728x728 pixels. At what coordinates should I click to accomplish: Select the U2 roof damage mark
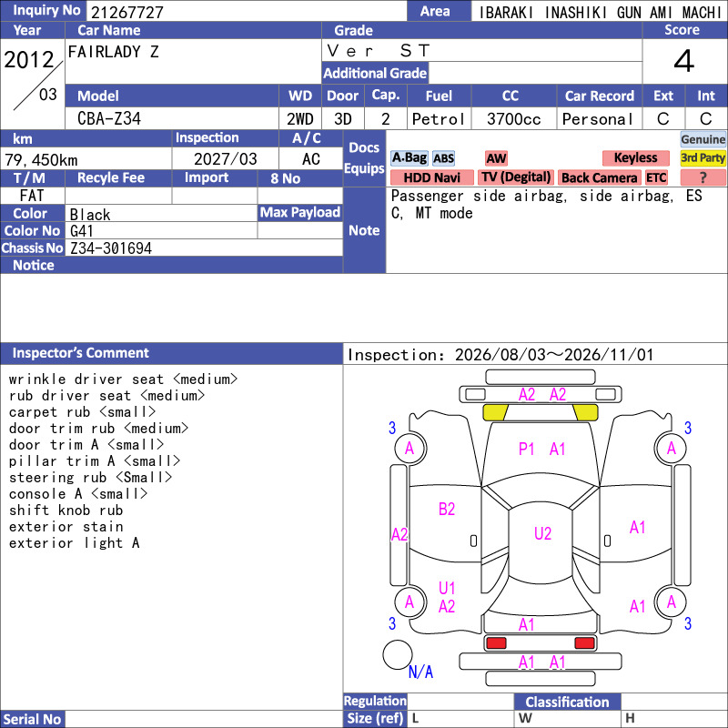click(542, 533)
